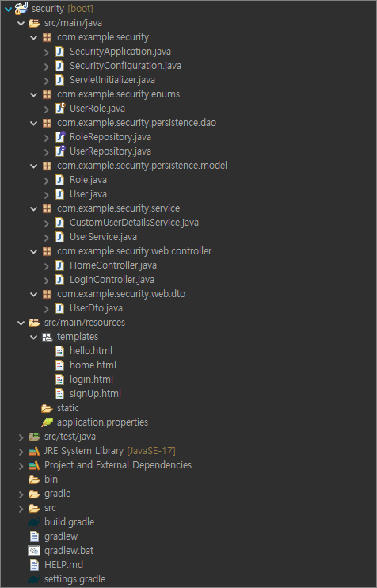Select the gradlew file
The width and height of the screenshot is (377, 588).
(x=61, y=536)
